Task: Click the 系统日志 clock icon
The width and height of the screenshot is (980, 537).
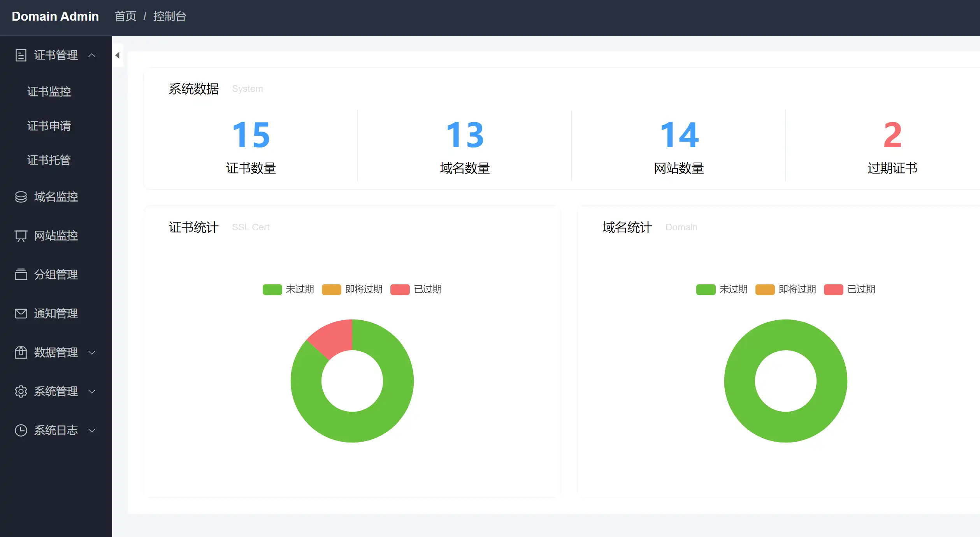Action: 21,430
